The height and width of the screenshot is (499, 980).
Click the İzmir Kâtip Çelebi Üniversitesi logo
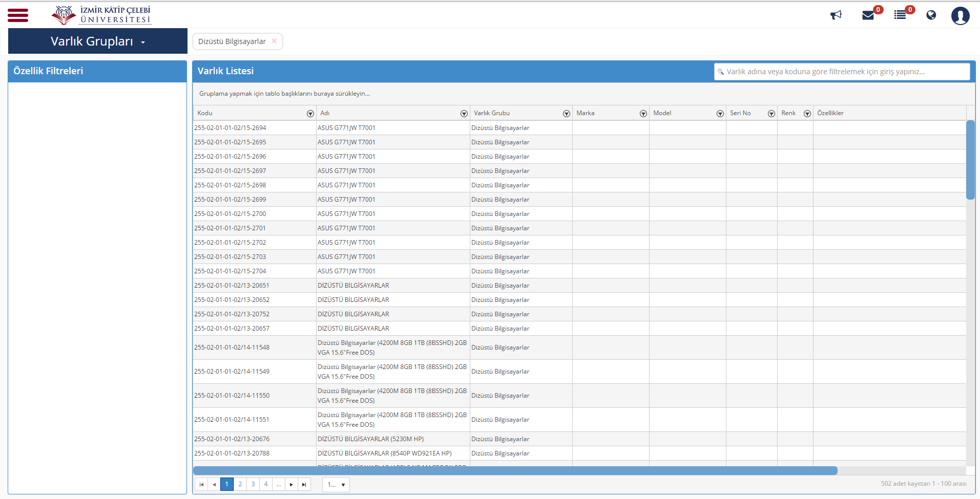point(101,15)
